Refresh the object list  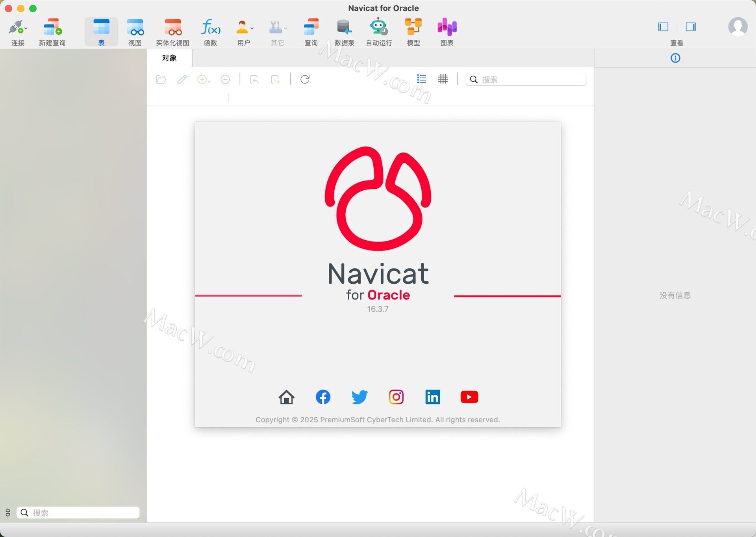click(305, 80)
